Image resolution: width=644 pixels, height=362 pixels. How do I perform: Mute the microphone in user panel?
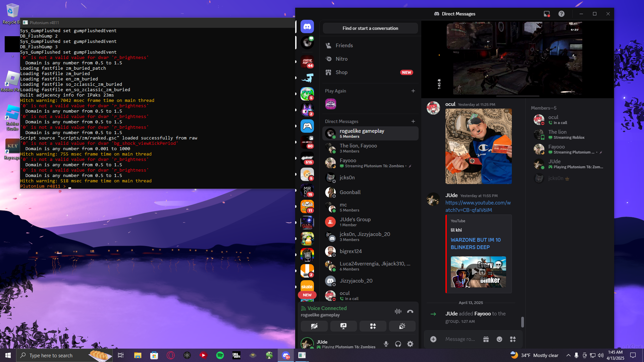[386, 344]
